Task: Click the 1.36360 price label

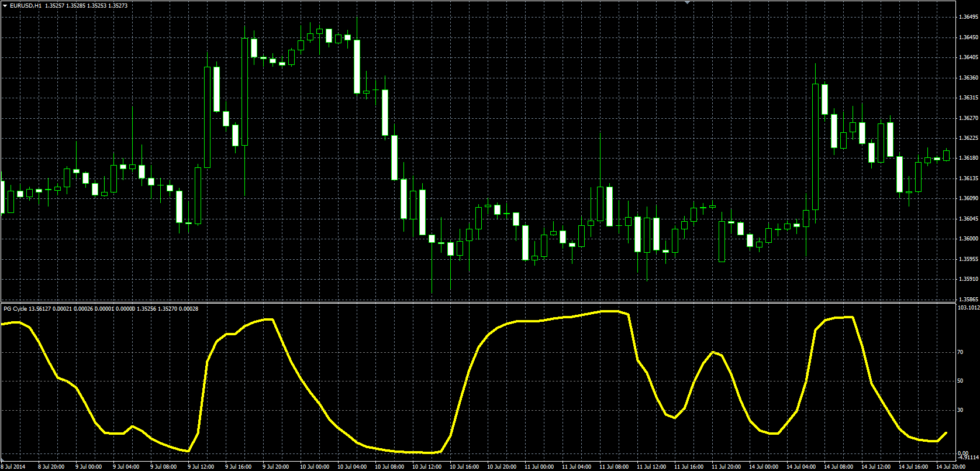Action: click(968, 78)
